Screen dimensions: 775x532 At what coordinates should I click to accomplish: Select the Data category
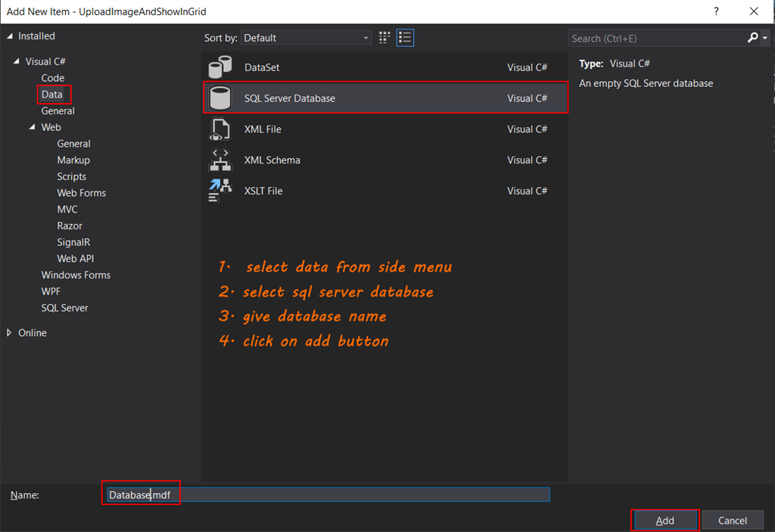tap(53, 94)
